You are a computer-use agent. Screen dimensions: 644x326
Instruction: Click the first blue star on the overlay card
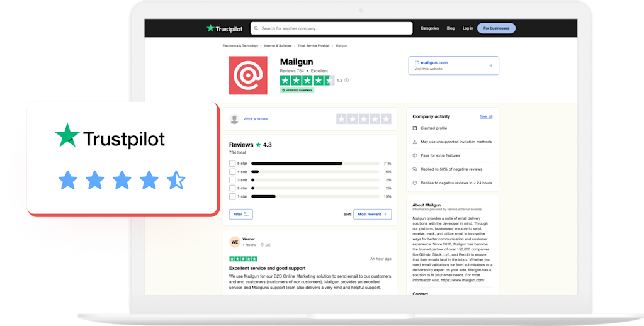(x=68, y=180)
